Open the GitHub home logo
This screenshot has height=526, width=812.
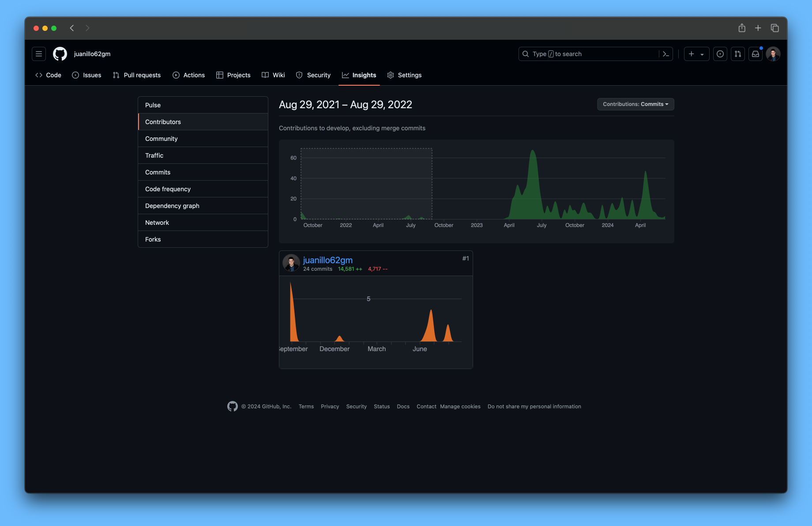click(x=60, y=53)
